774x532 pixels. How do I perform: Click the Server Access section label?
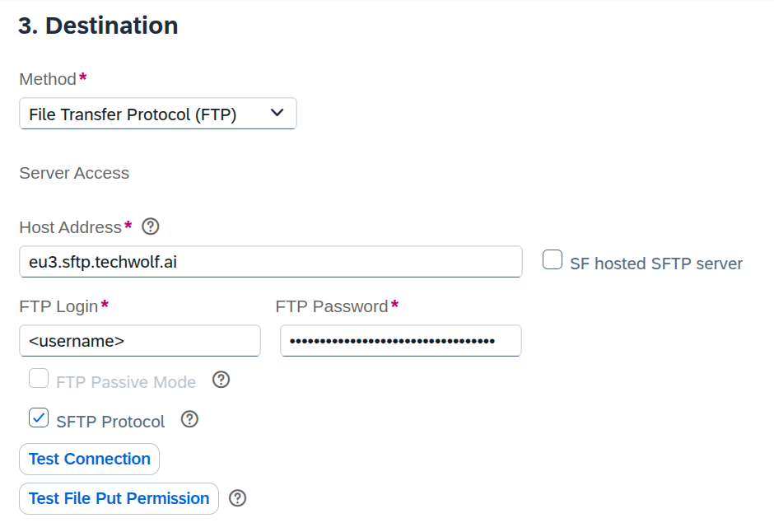[74, 173]
